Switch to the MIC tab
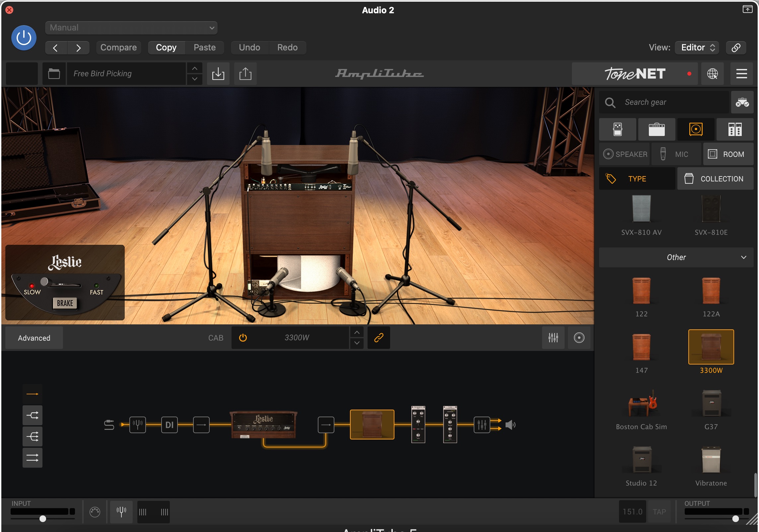Screen dimensions: 759x532 tap(676, 154)
